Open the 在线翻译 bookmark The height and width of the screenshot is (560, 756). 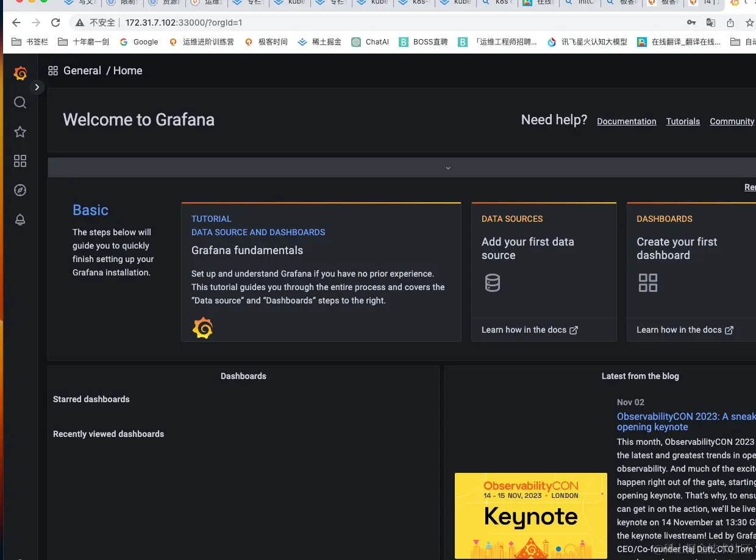pos(679,42)
